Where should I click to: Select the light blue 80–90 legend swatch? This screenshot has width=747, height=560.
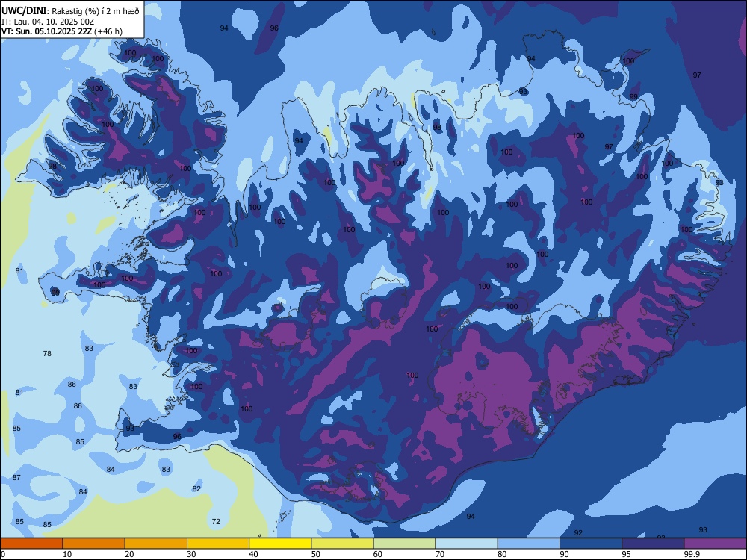click(x=528, y=544)
